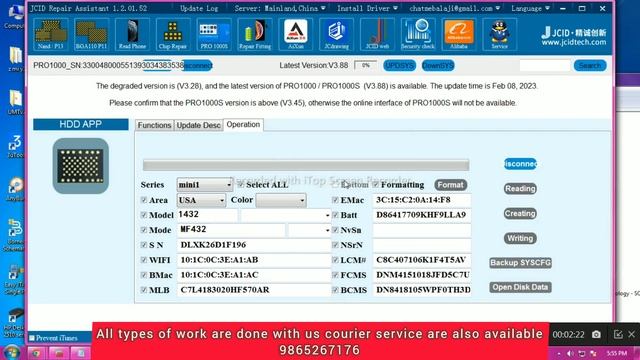
Task: Click the Creating button
Action: (x=520, y=213)
